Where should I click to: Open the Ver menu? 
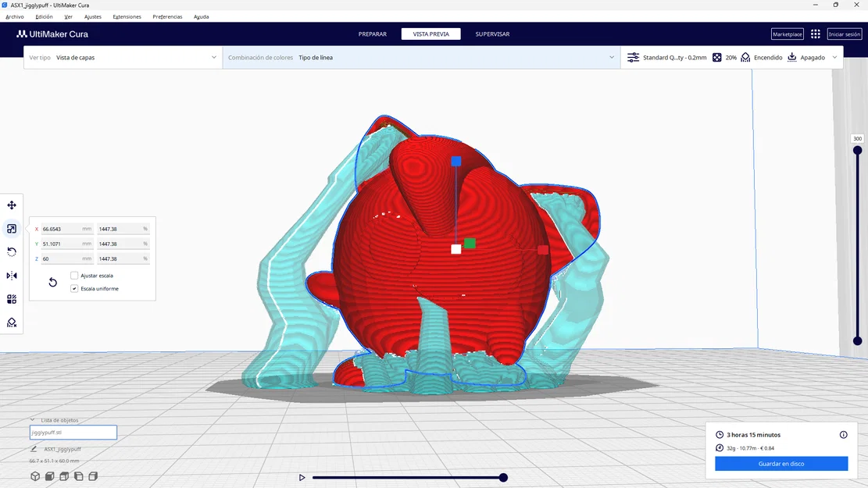68,16
